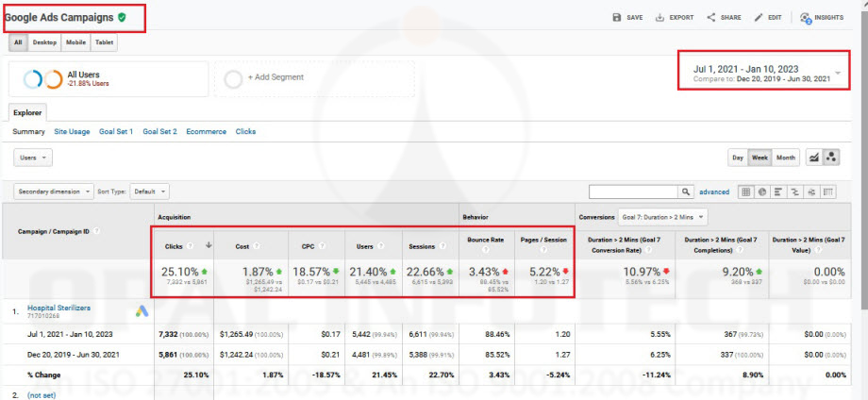Image resolution: width=868 pixels, height=400 pixels.
Task: Sort by Goal 7 Completions header
Action: tap(721, 244)
